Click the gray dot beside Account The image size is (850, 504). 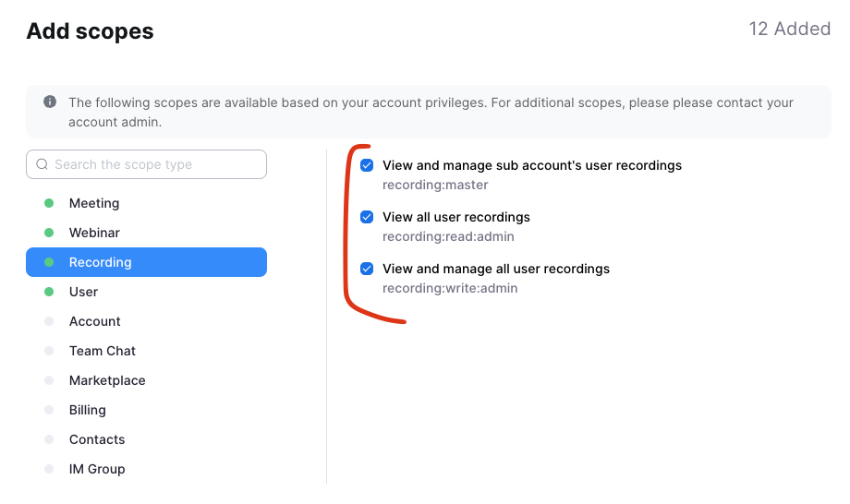tap(49, 321)
